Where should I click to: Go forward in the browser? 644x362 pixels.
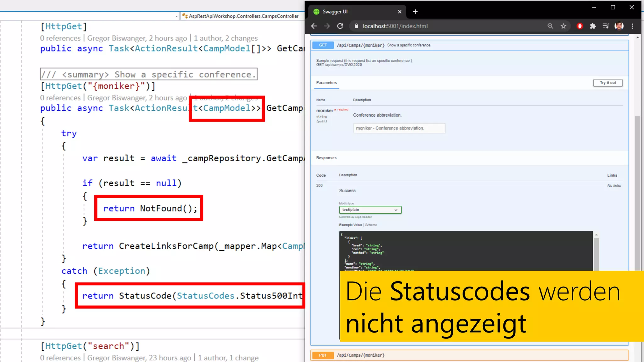(x=327, y=26)
